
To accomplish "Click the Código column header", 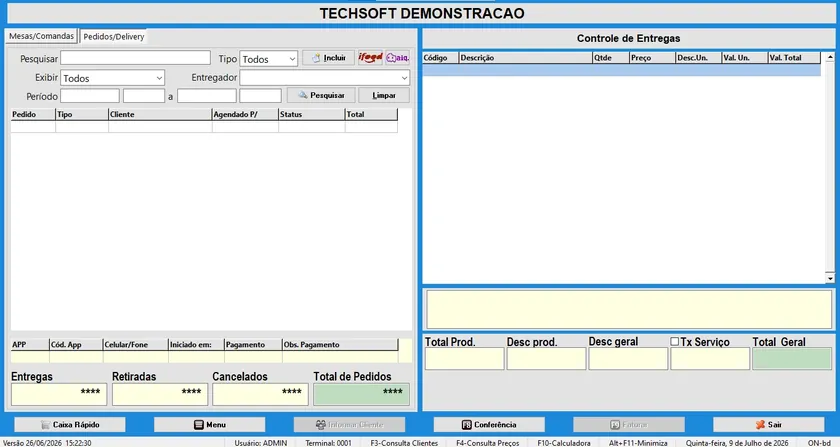I will 440,57.
